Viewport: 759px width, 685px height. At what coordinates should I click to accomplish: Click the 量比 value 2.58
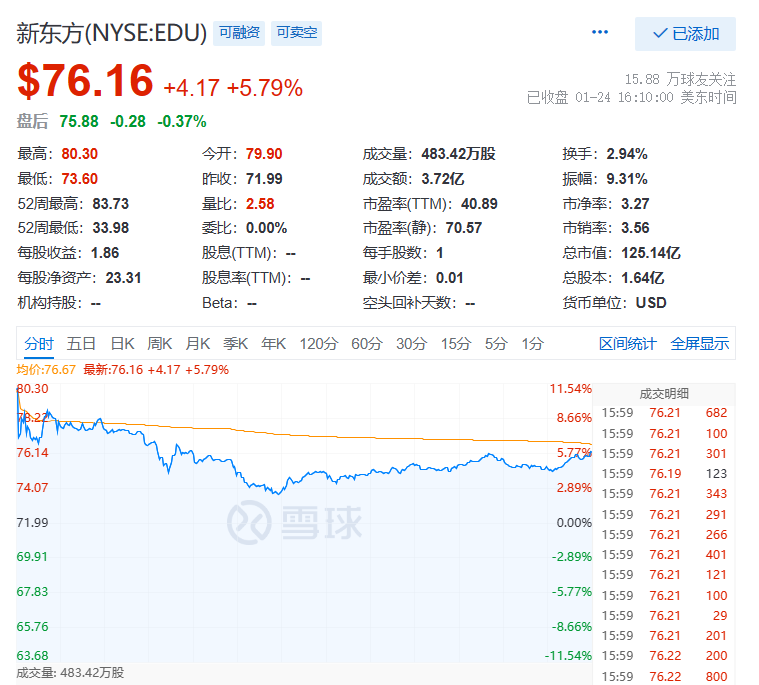[x=260, y=204]
